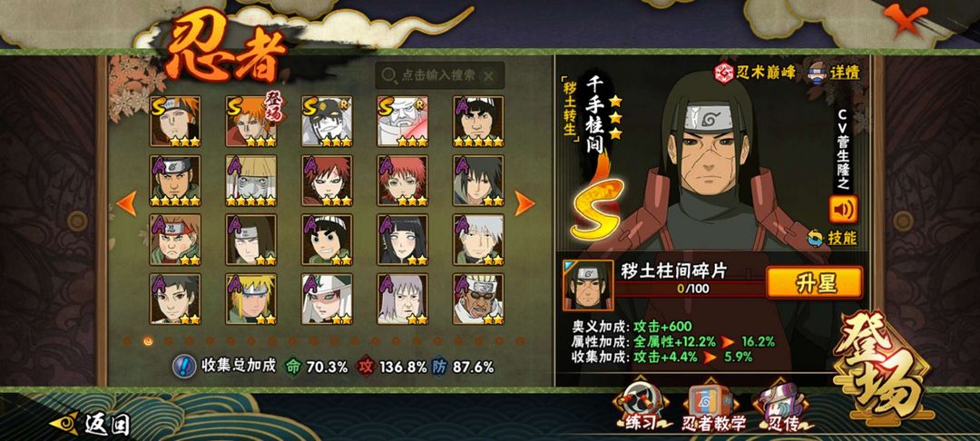
Task: Click the 返回 back button
Action: [x=89, y=425]
